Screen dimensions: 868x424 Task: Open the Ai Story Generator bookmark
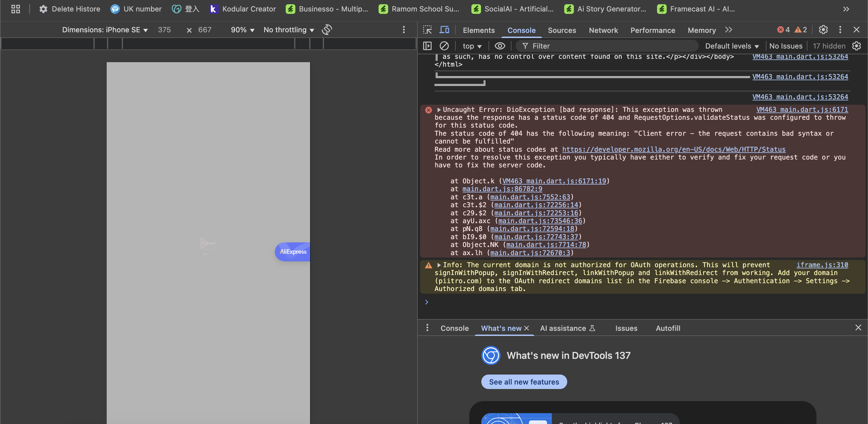click(x=605, y=9)
